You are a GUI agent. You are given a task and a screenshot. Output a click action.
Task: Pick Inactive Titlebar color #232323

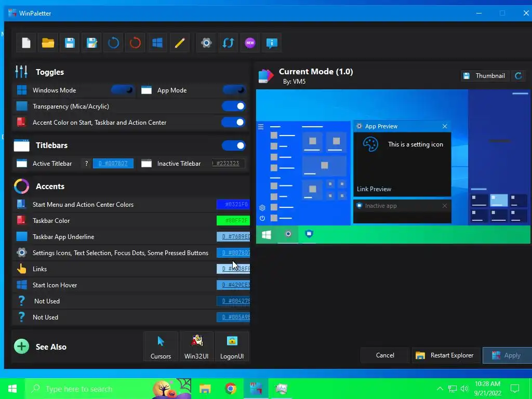(229, 163)
